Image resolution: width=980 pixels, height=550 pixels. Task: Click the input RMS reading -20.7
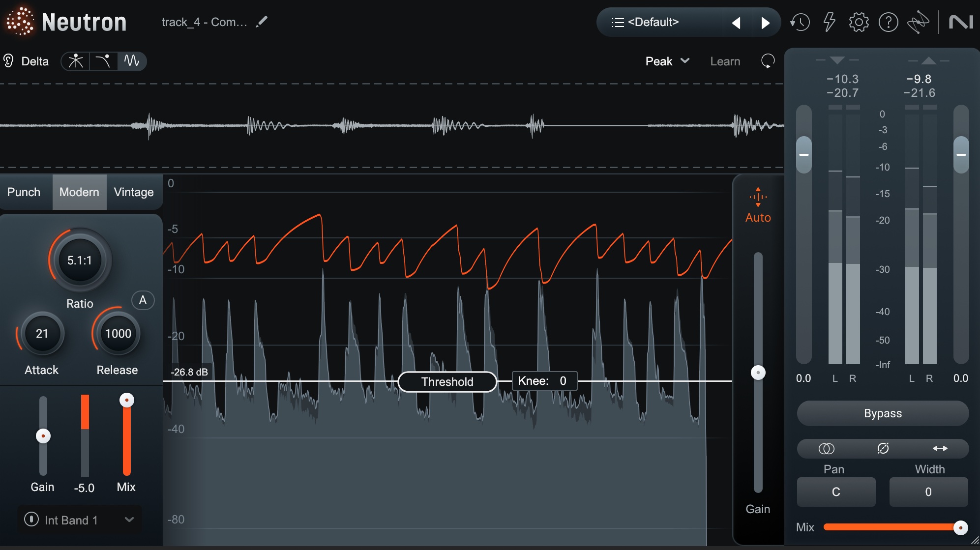tap(842, 92)
